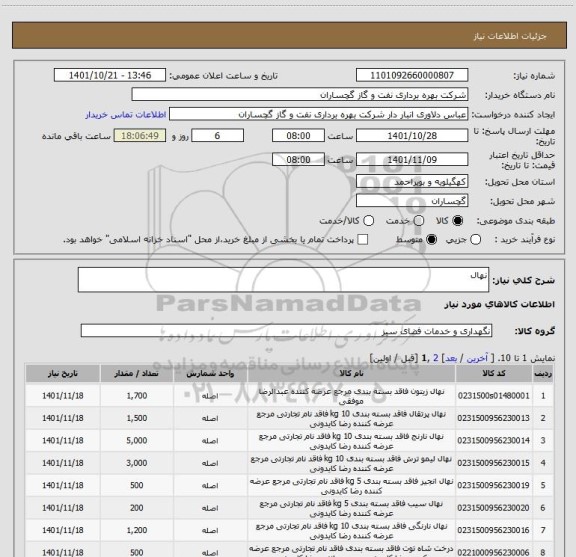Click the need number field 1101092660000807
576x557 pixels.
click(412, 75)
